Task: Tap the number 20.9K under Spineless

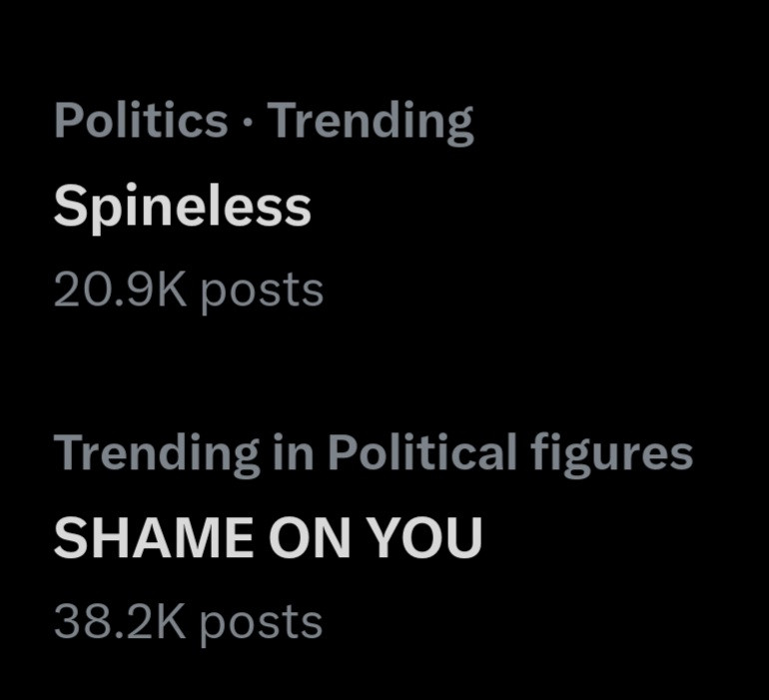Action: 120,291
